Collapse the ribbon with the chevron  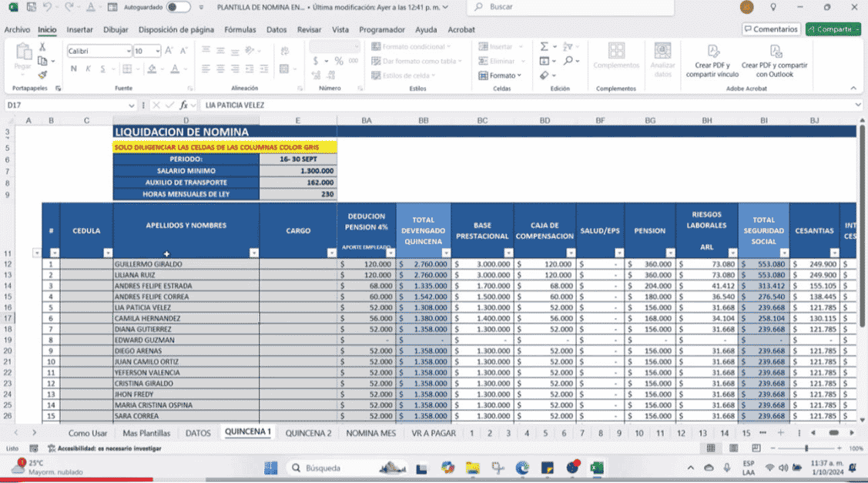click(853, 88)
